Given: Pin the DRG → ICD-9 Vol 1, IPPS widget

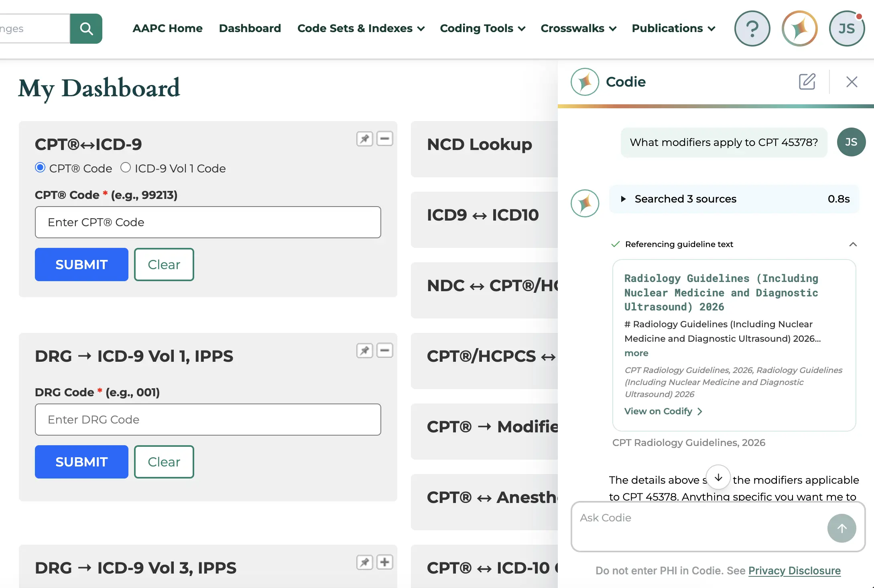Looking at the screenshot, I should pyautogui.click(x=365, y=351).
